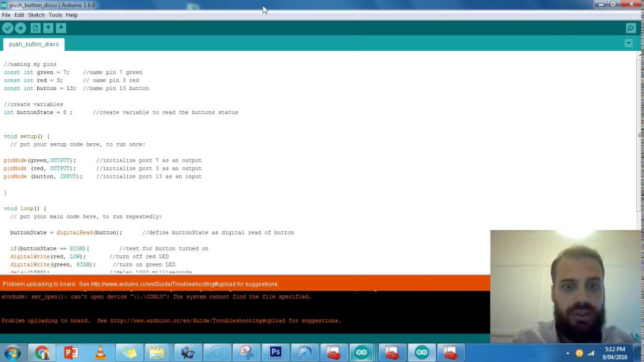Click 'digitalWrite(red, LOW);' statement
Image resolution: width=644 pixels, height=362 pixels.
pyautogui.click(x=48, y=257)
